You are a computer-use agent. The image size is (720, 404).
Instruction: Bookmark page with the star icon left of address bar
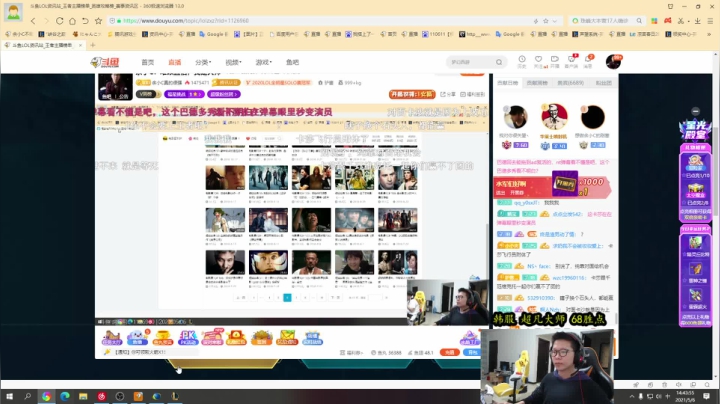[x=98, y=21]
